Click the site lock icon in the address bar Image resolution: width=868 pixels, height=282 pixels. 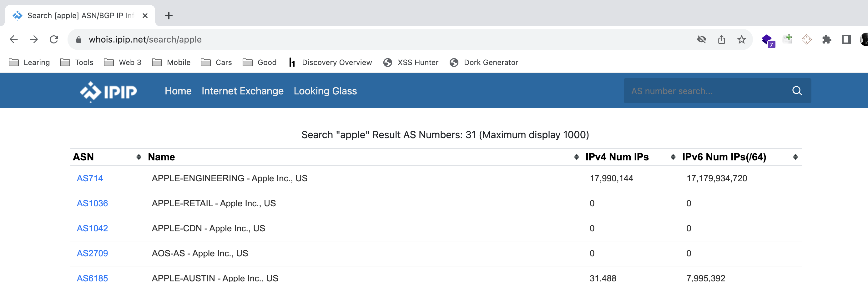point(79,39)
